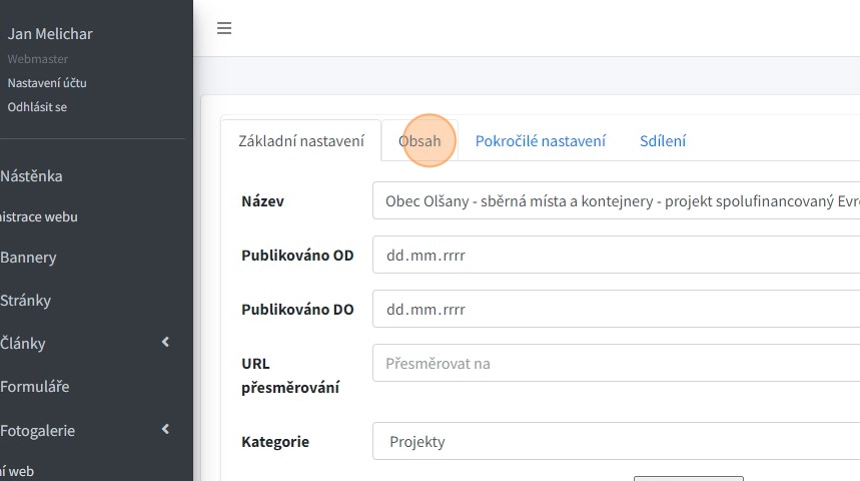This screenshot has width=860, height=481.
Task: Click Odhlásit se to log out
Action: click(x=37, y=107)
